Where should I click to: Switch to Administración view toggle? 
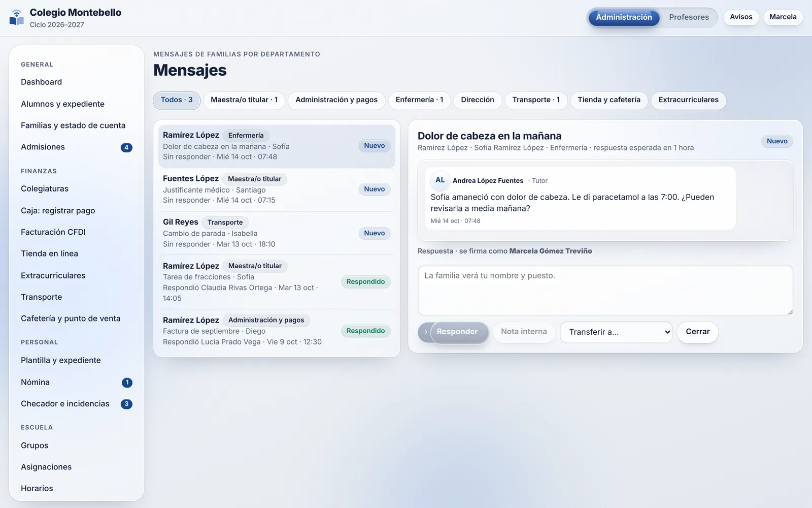(624, 17)
